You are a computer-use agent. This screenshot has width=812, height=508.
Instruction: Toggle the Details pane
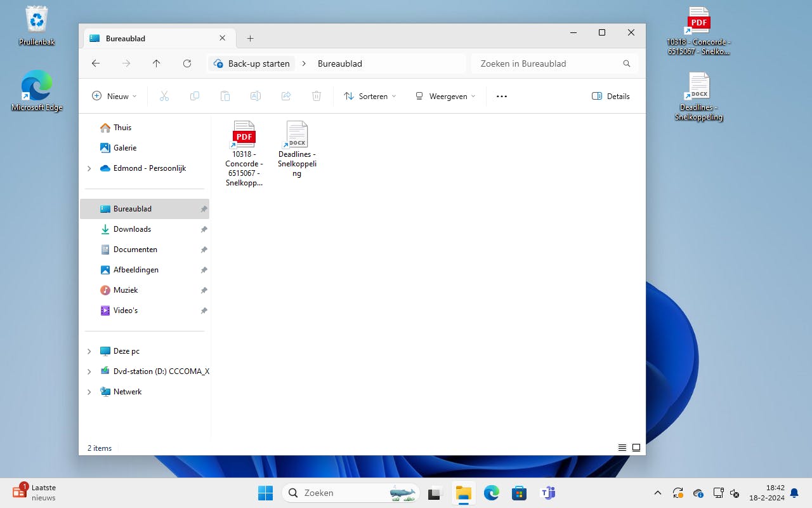pyautogui.click(x=611, y=96)
